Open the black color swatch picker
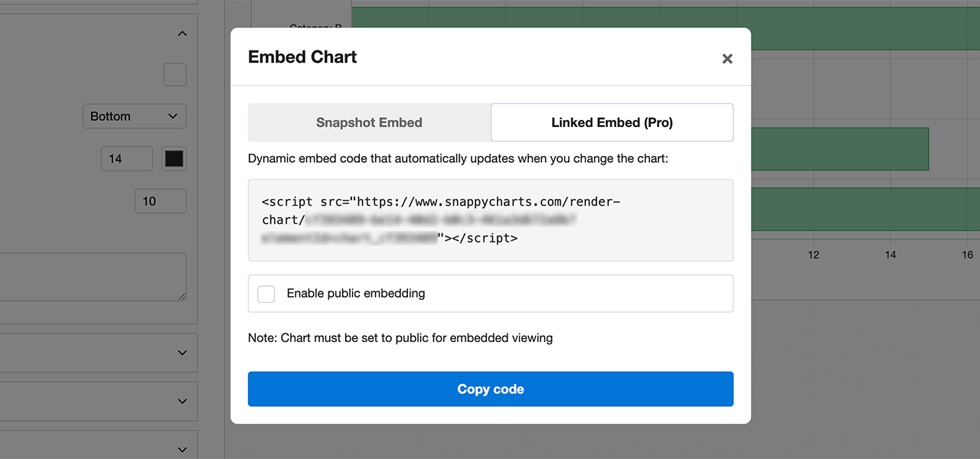This screenshot has width=980, height=459. click(x=174, y=158)
